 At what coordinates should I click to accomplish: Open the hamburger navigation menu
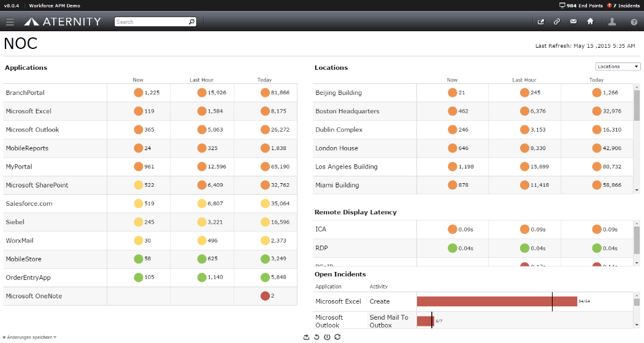(x=10, y=22)
